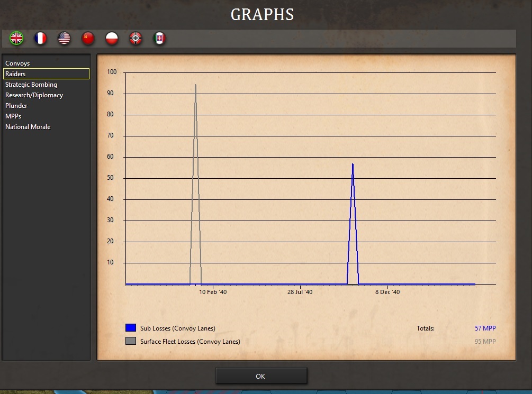Click the gray Surface Fleet Losses swatch

click(x=131, y=341)
